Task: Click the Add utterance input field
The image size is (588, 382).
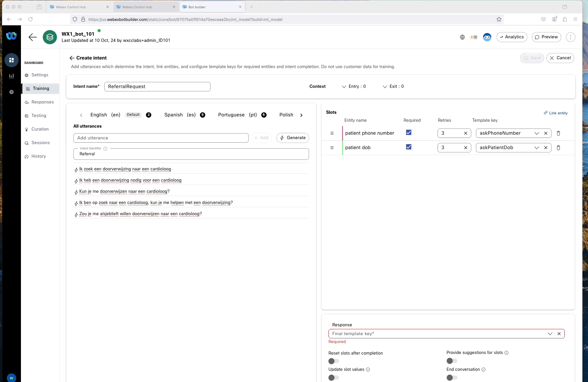Action: click(x=161, y=138)
